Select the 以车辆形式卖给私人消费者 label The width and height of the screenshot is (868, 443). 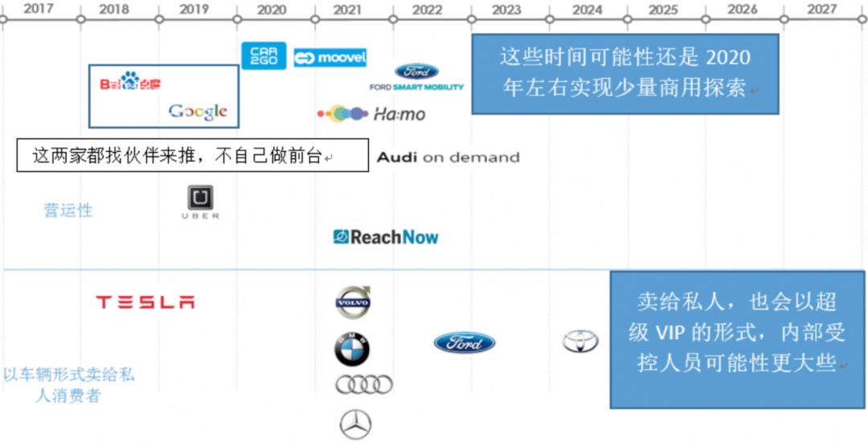pos(68,385)
